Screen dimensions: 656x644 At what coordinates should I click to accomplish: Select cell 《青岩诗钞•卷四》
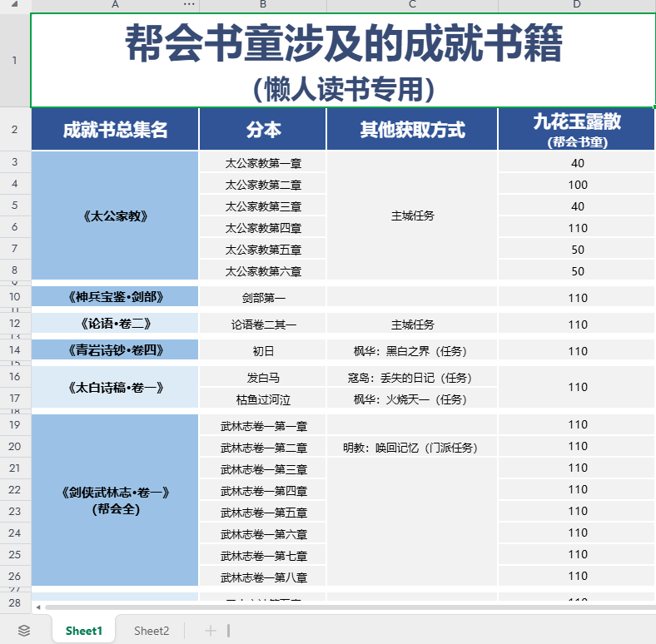coord(115,349)
